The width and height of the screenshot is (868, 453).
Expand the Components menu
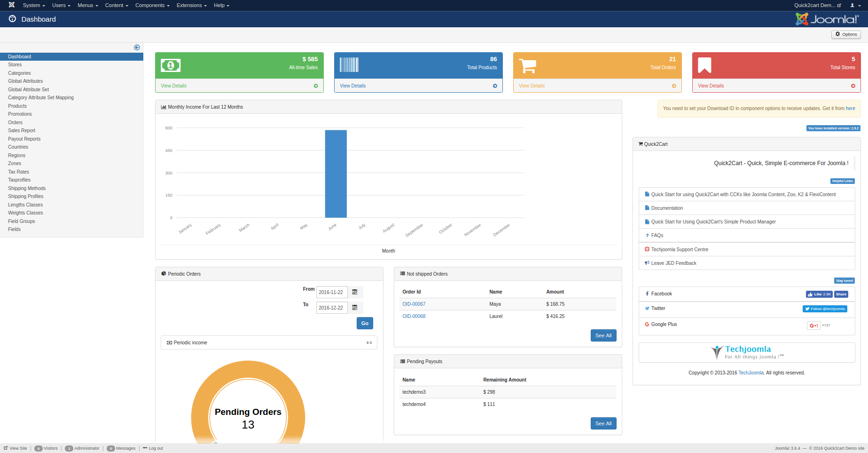[x=152, y=6]
